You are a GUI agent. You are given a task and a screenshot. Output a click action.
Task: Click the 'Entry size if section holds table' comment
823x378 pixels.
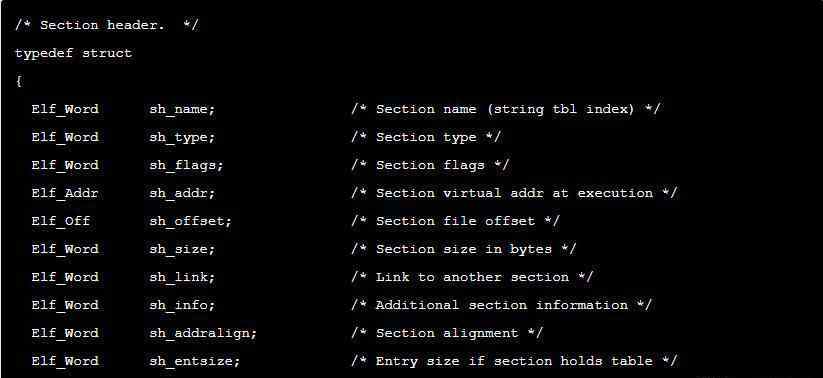514,361
